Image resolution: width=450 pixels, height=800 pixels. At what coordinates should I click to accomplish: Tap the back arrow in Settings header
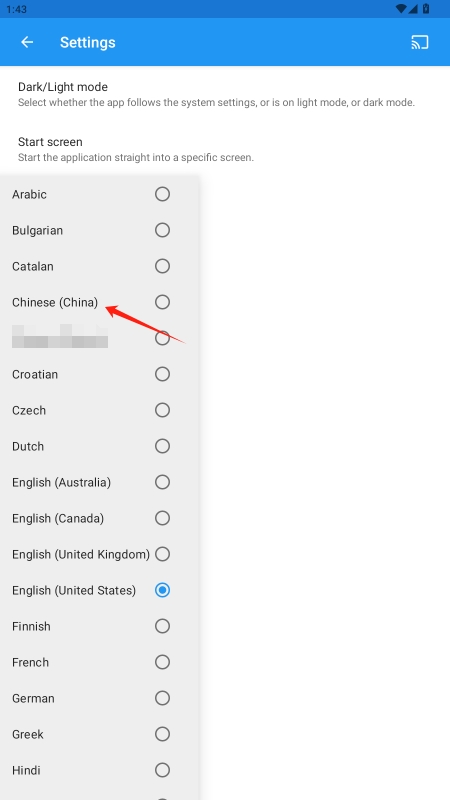[27, 42]
